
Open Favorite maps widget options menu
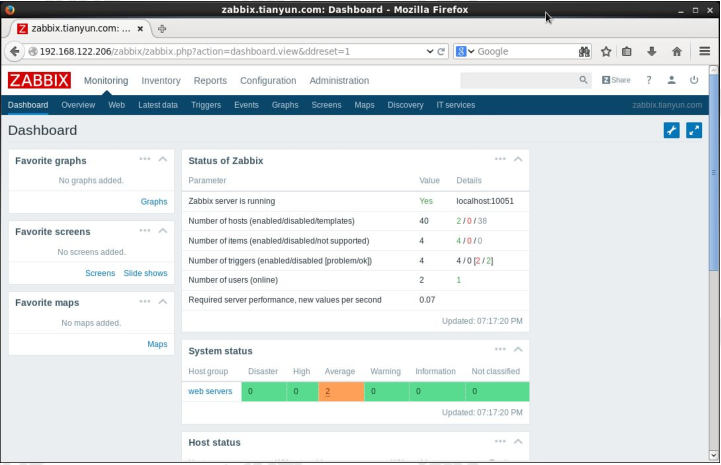pyautogui.click(x=145, y=301)
